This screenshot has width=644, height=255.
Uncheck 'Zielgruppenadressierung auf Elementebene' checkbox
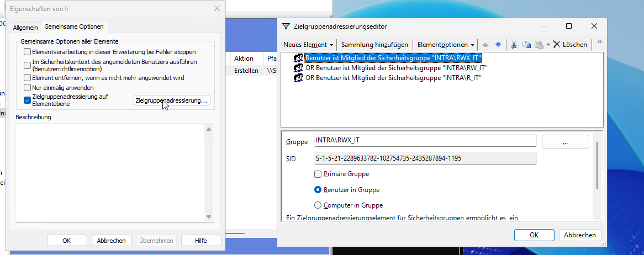(28, 100)
